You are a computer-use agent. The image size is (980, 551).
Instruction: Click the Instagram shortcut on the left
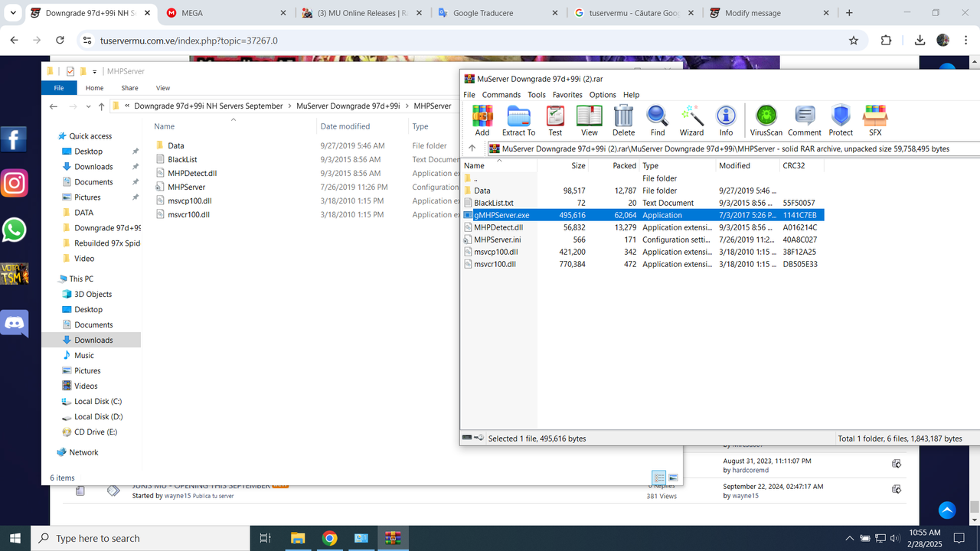point(14,184)
